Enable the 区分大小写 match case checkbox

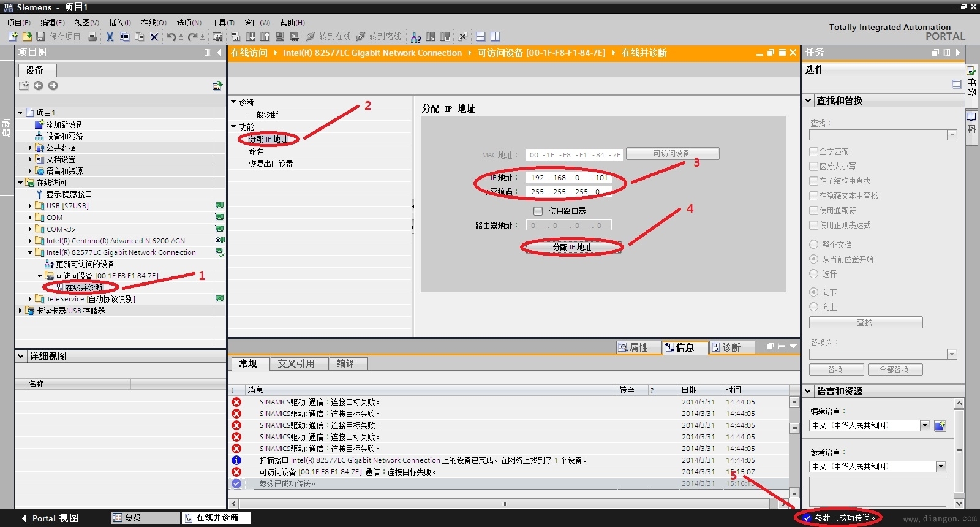pos(813,166)
